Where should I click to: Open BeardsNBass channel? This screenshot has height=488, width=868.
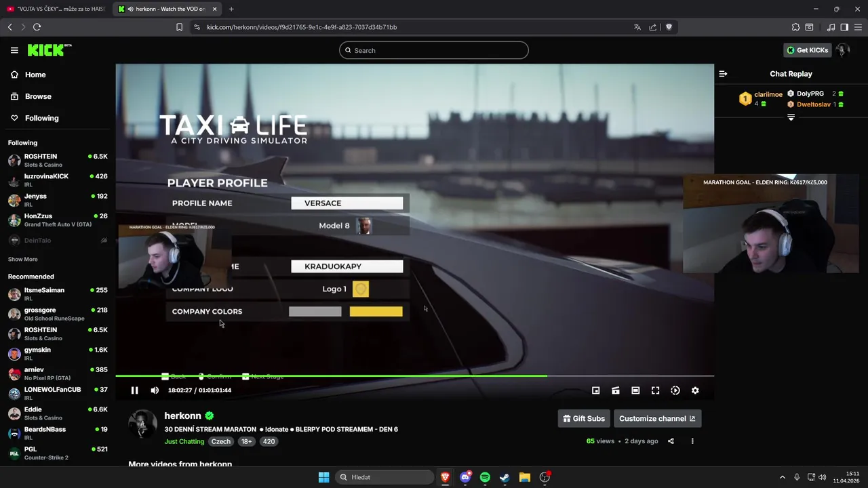click(58, 433)
